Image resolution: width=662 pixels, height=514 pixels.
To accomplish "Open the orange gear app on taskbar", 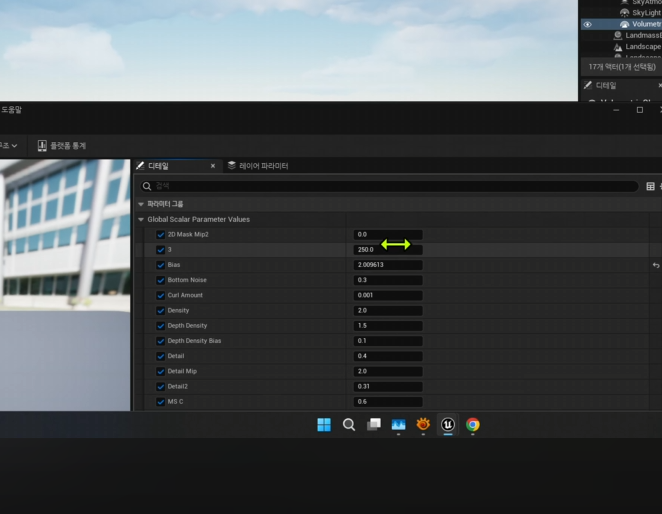I will pos(423,424).
